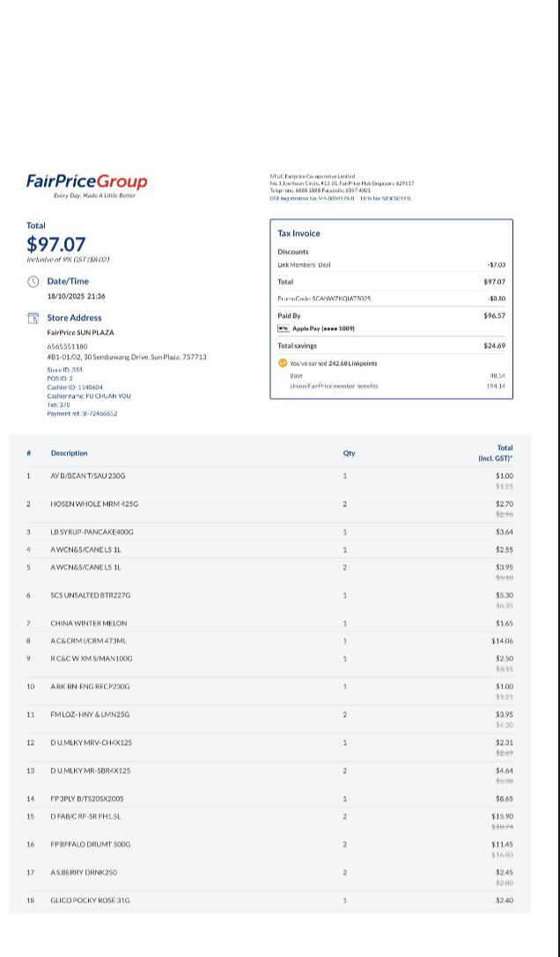Select the 'FP BFFALO DRUMT 500G' item
Image resolution: width=560 pixels, height=957 pixels.
pos(91,844)
